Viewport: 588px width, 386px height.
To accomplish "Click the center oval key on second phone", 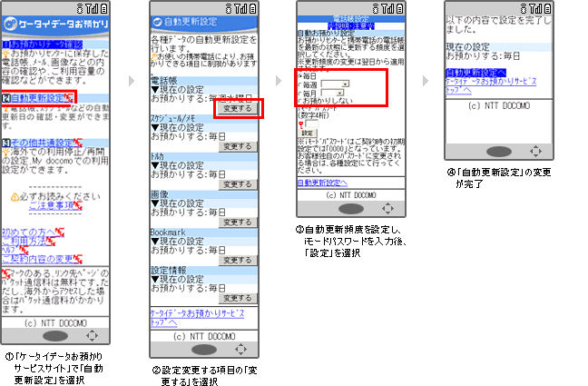I will pos(204,350).
